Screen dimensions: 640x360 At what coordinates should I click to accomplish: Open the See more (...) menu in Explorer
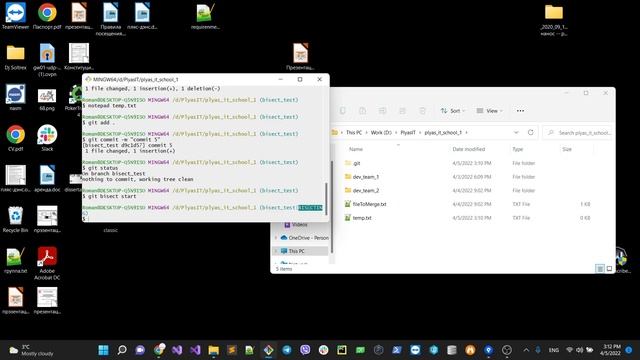(520, 111)
